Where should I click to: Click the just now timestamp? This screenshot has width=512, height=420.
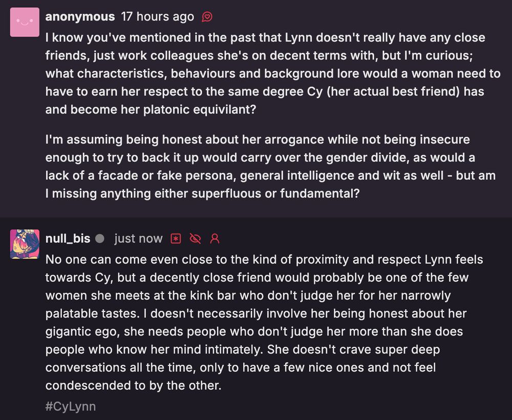138,239
